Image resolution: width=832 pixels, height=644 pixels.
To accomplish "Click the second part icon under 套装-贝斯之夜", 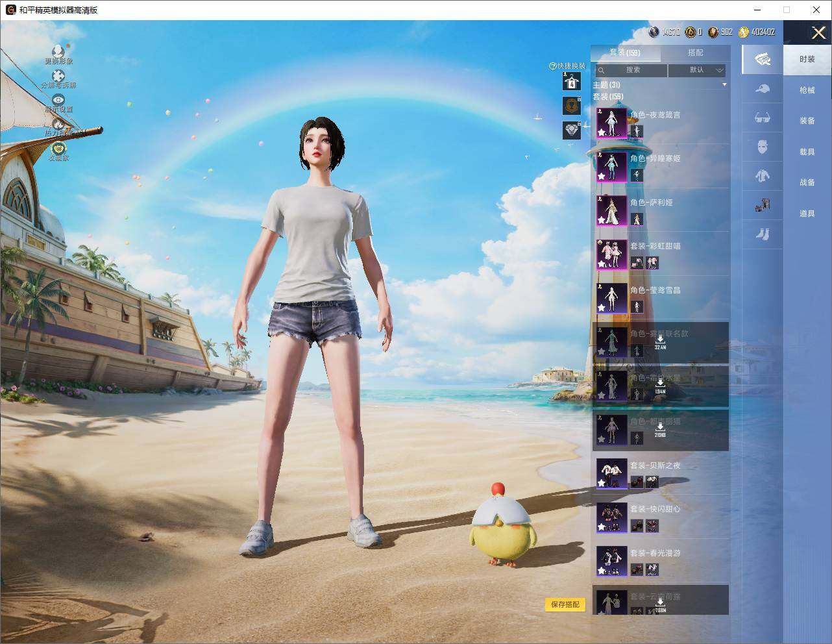I will pyautogui.click(x=652, y=482).
